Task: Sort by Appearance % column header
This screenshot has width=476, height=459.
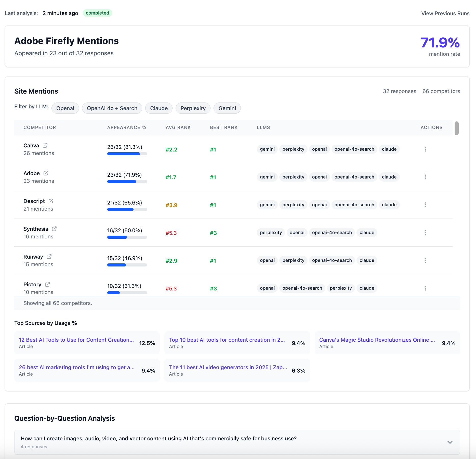Action: pyautogui.click(x=127, y=127)
